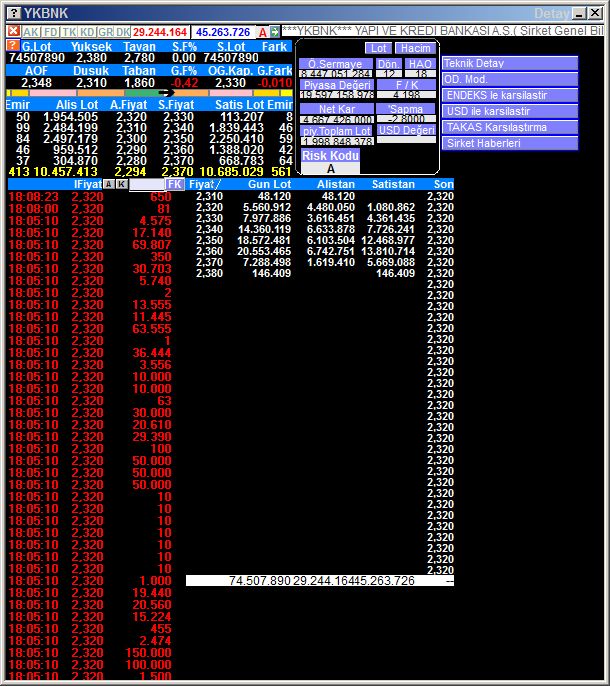
Task: Click the HAO label
Action: click(421, 64)
